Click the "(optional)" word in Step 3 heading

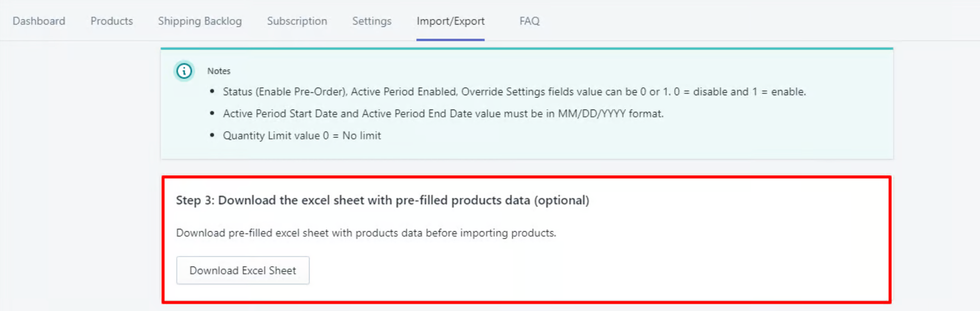561,200
